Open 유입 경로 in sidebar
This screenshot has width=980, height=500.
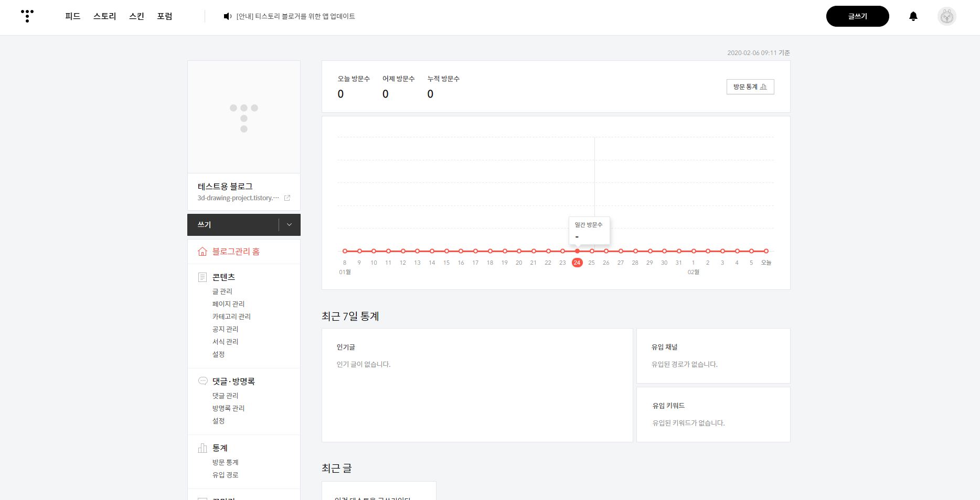226,475
